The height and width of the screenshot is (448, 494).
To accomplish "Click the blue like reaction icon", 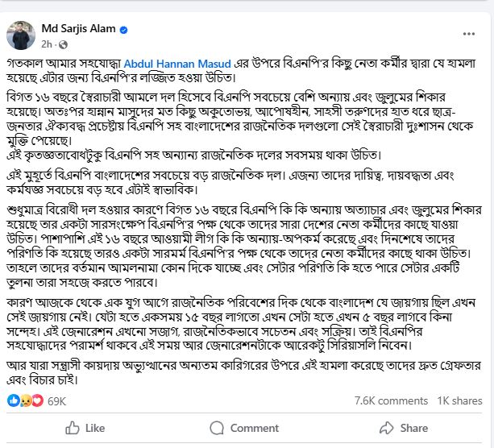I will (14, 400).
